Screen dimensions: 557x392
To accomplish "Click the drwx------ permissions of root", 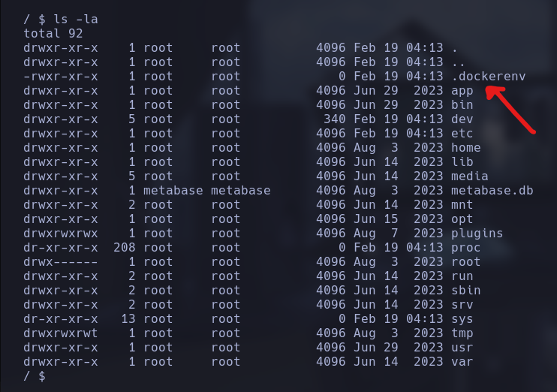I will click(60, 262).
